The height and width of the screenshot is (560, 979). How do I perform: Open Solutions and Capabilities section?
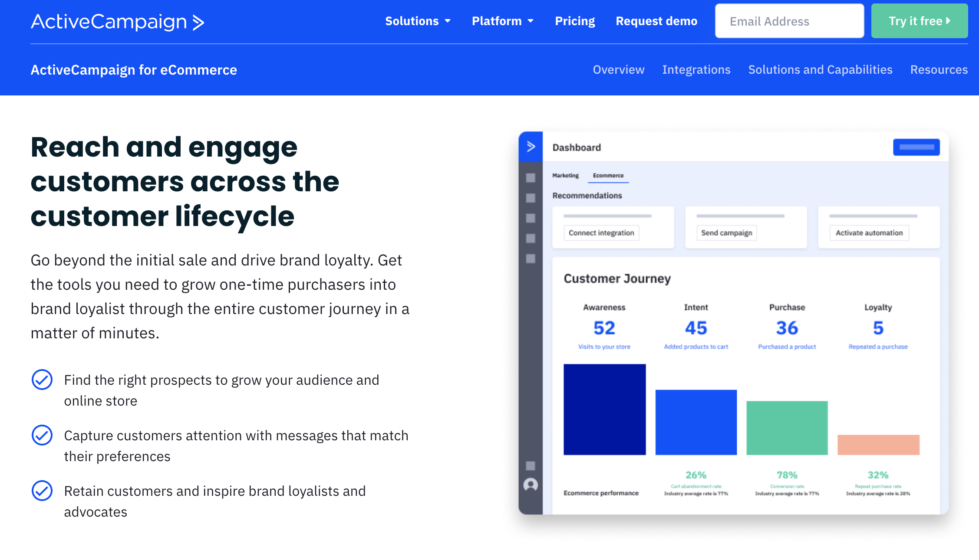point(820,70)
